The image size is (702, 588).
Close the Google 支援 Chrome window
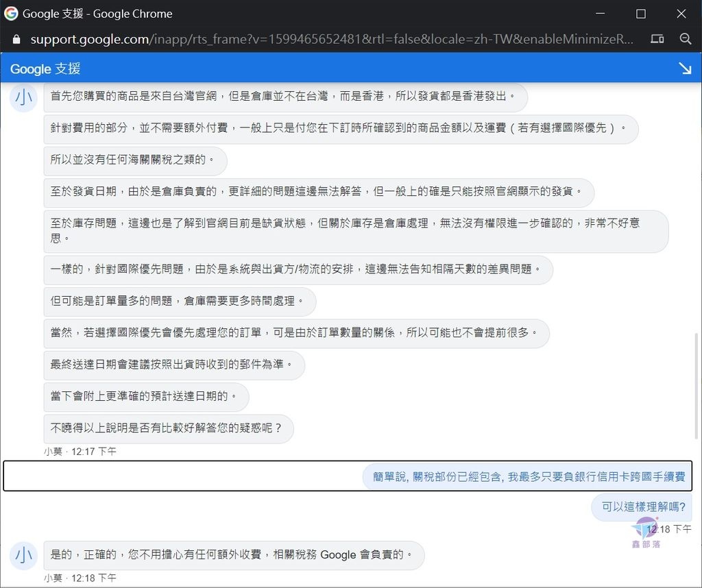pyautogui.click(x=681, y=14)
